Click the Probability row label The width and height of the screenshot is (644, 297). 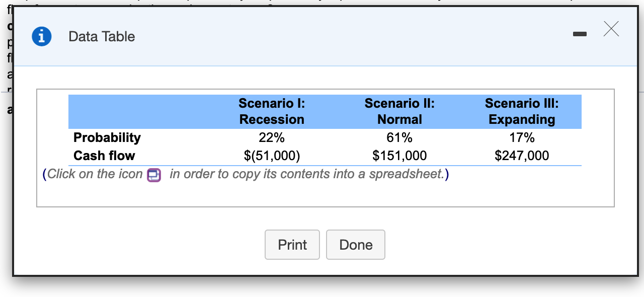click(x=107, y=137)
